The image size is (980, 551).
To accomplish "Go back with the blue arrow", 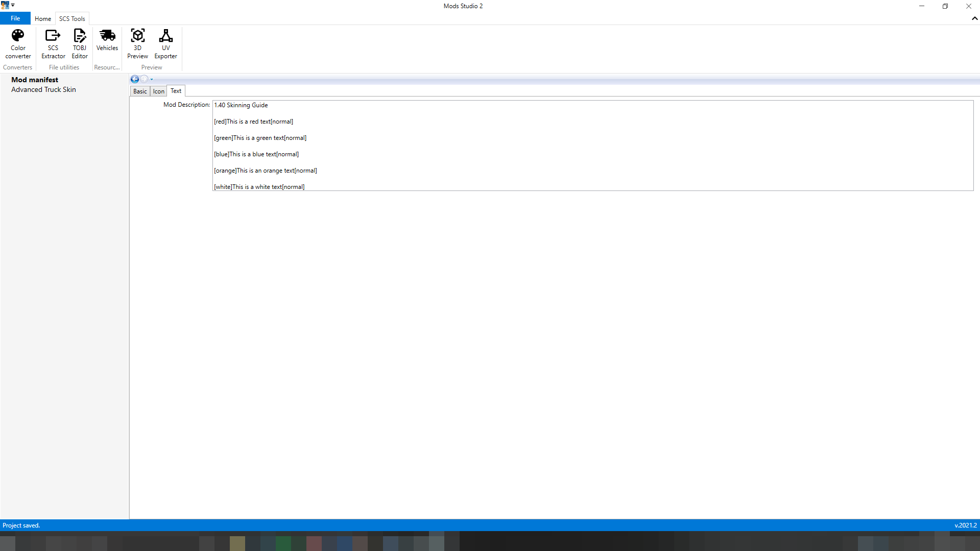I will coord(135,79).
